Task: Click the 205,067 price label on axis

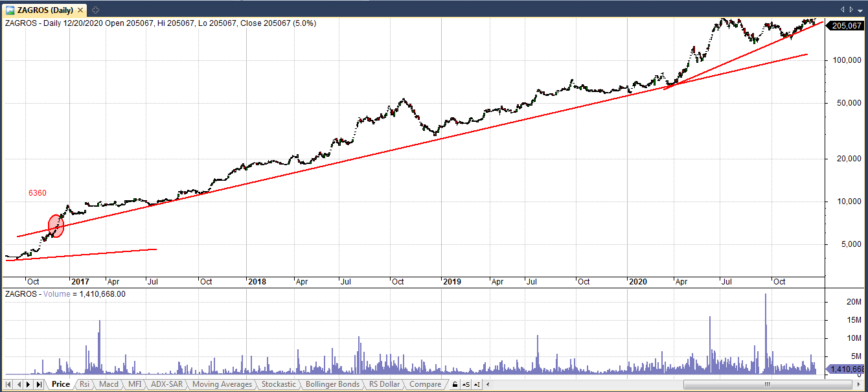Action: tap(849, 26)
